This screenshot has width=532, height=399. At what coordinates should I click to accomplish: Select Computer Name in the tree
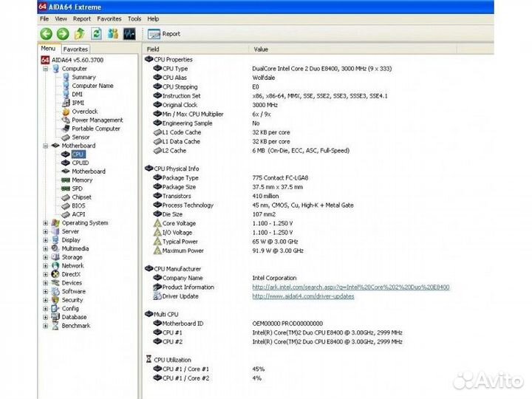coord(92,86)
